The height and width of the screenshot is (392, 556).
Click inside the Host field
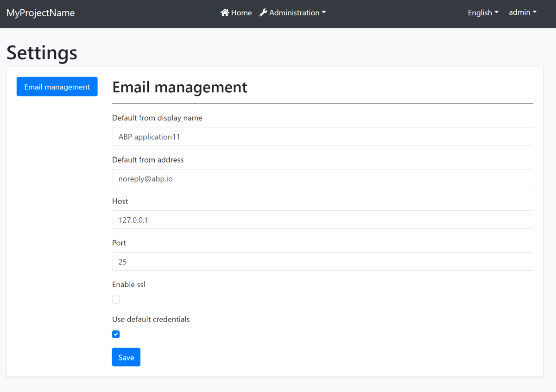322,220
